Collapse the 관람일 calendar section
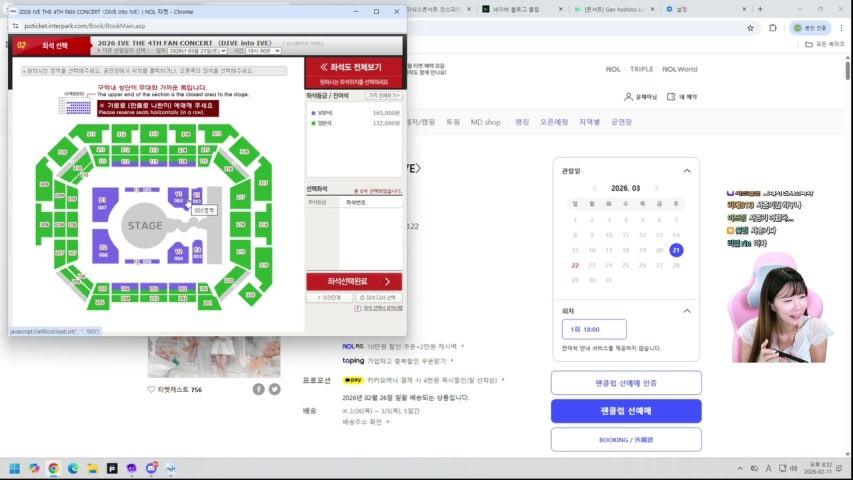 tap(687, 171)
